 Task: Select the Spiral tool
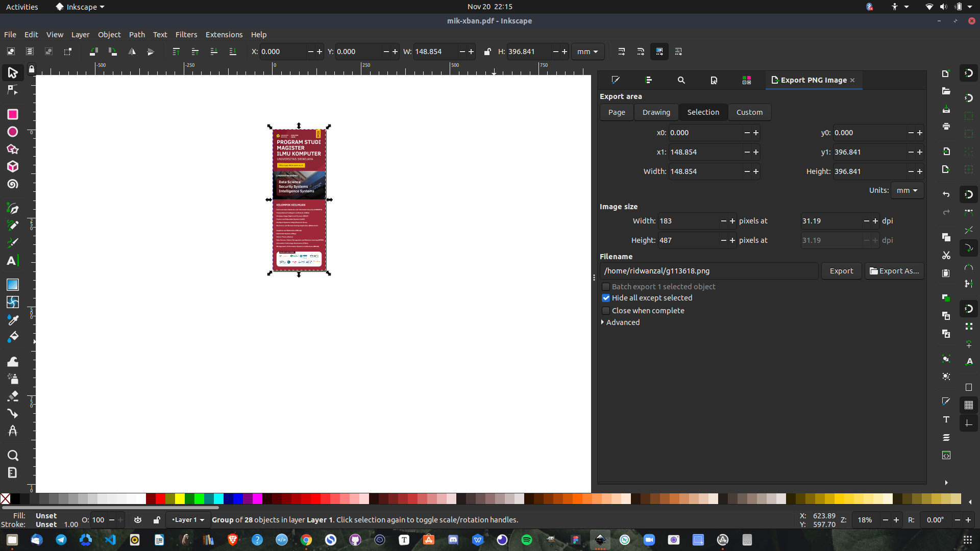pos(13,184)
